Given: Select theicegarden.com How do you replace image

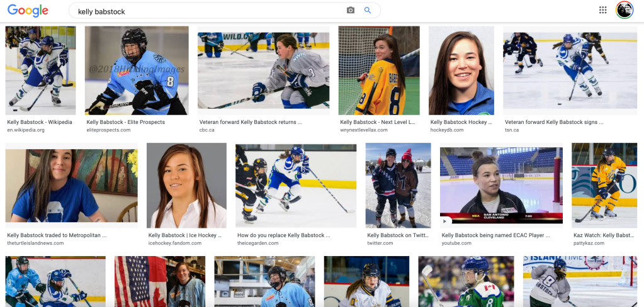Looking at the screenshot, I should (x=295, y=186).
